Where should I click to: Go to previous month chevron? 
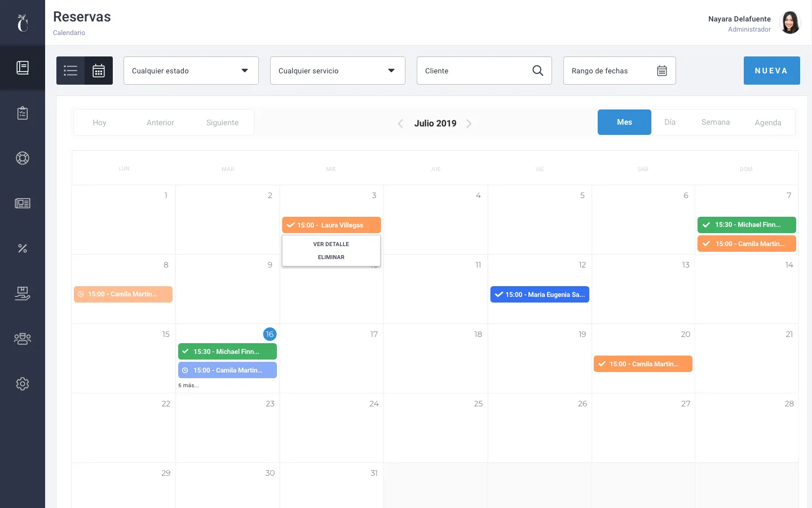[x=400, y=123]
